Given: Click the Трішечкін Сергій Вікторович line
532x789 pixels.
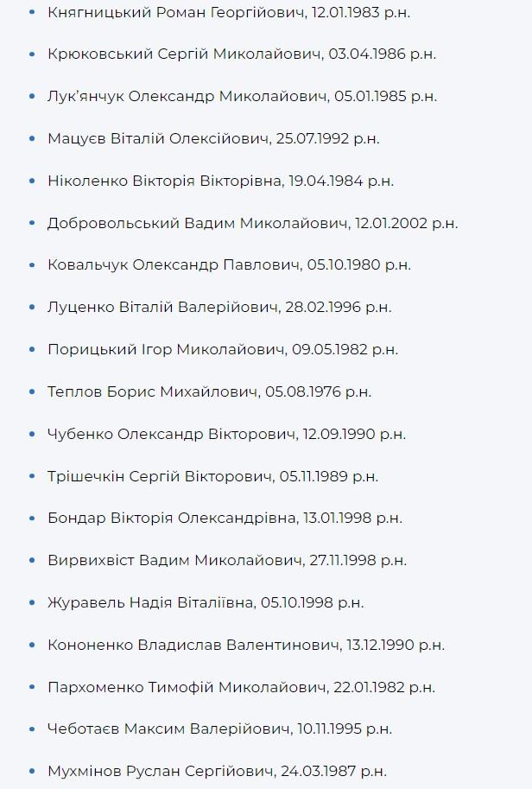Looking at the screenshot, I should click(x=212, y=476).
